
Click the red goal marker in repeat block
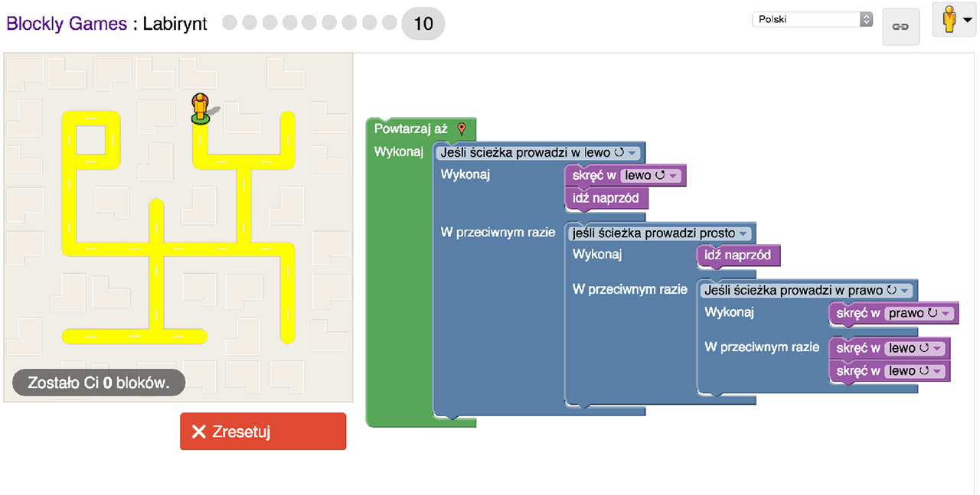[461, 129]
